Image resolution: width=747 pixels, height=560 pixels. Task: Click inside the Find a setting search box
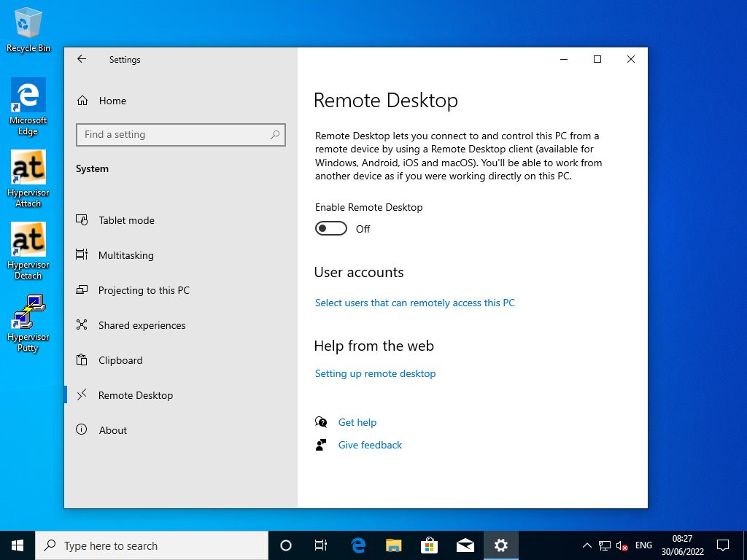click(180, 135)
